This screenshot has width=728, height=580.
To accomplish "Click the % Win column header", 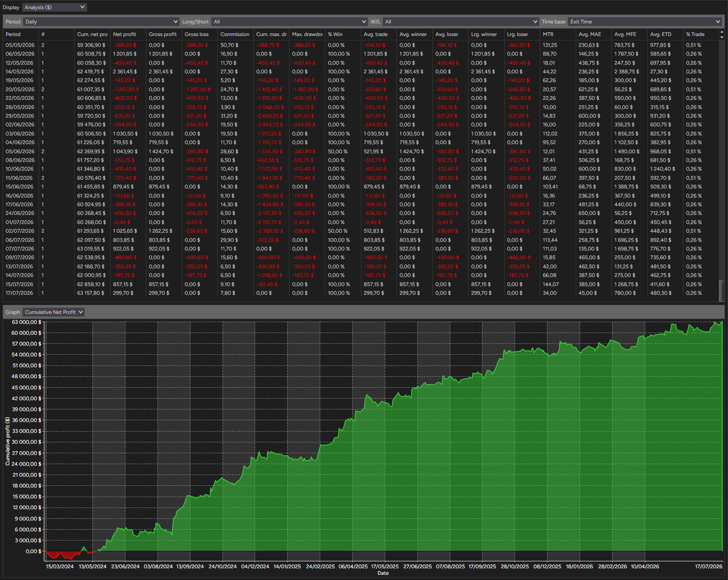I will coord(343,34).
